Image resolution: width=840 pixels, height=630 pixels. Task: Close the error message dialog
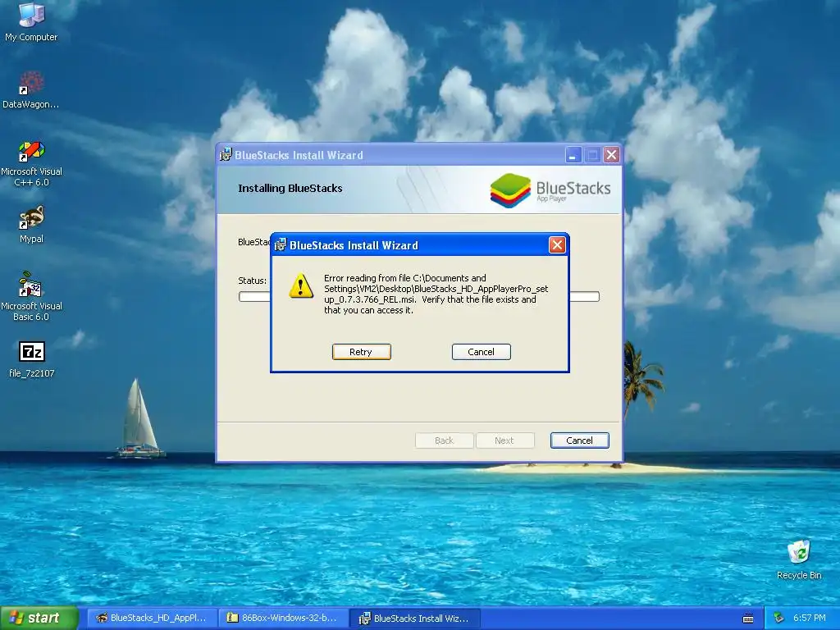coord(557,245)
